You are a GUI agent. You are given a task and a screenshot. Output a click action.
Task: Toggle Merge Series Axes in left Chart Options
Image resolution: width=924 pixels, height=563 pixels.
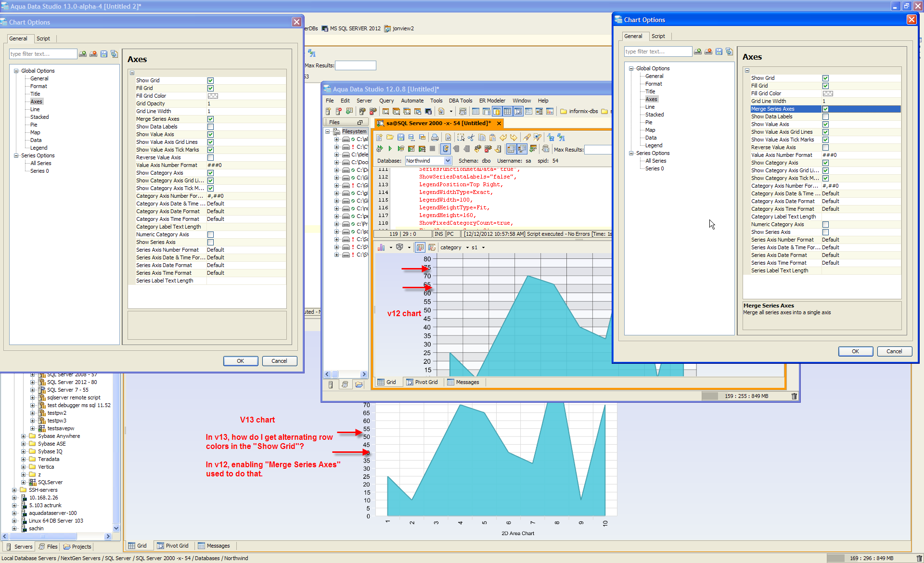click(x=210, y=119)
